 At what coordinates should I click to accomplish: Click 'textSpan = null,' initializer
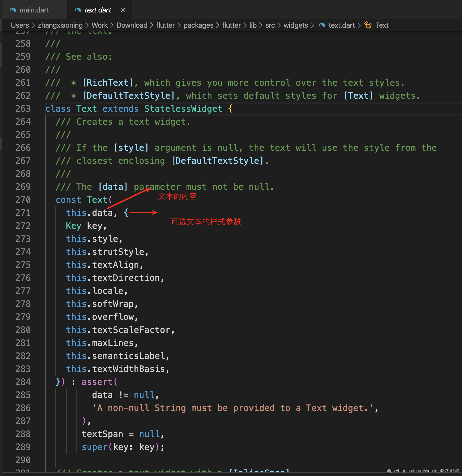click(123, 434)
